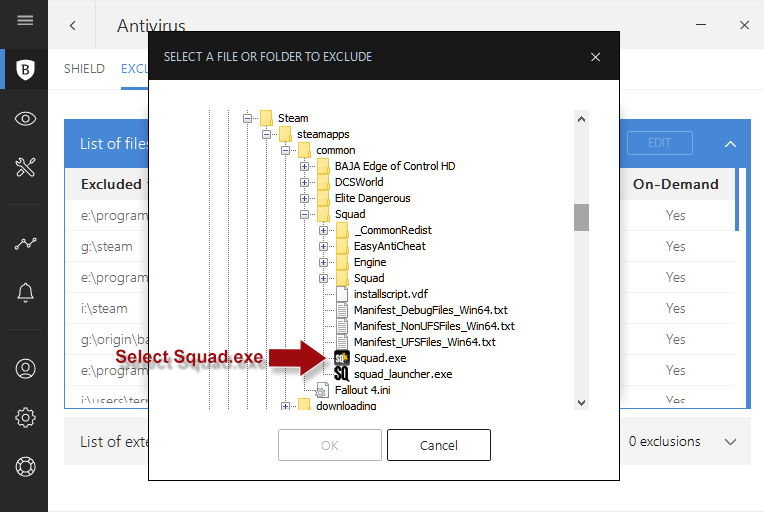Image resolution: width=764 pixels, height=512 pixels.
Task: Expand the BAJA Edge of Control HD node
Action: point(304,166)
